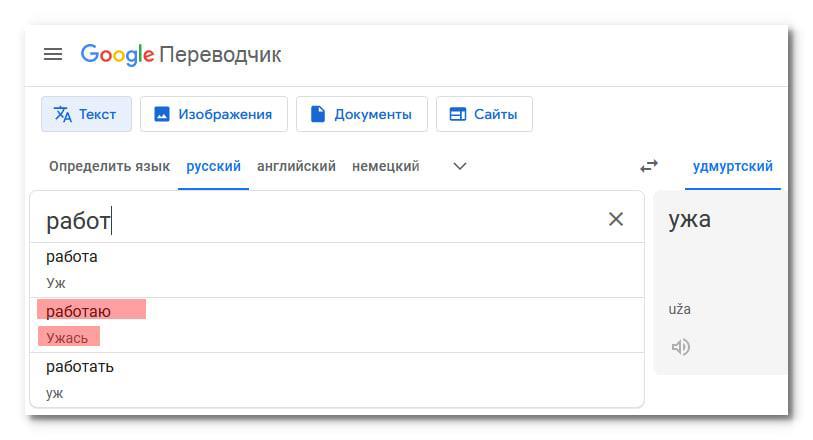Switch to Изображения translation mode
The image size is (813, 440).
(x=214, y=114)
